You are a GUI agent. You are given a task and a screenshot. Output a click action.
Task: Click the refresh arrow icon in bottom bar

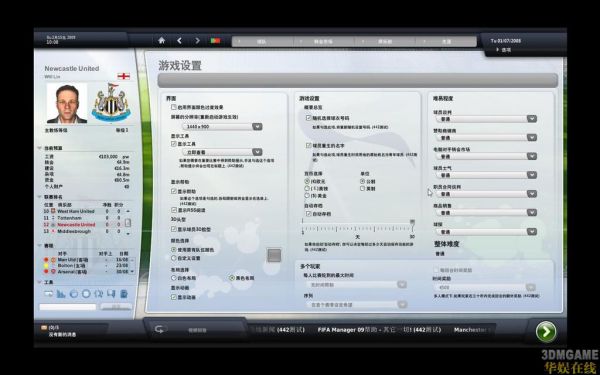pyautogui.click(x=159, y=329)
